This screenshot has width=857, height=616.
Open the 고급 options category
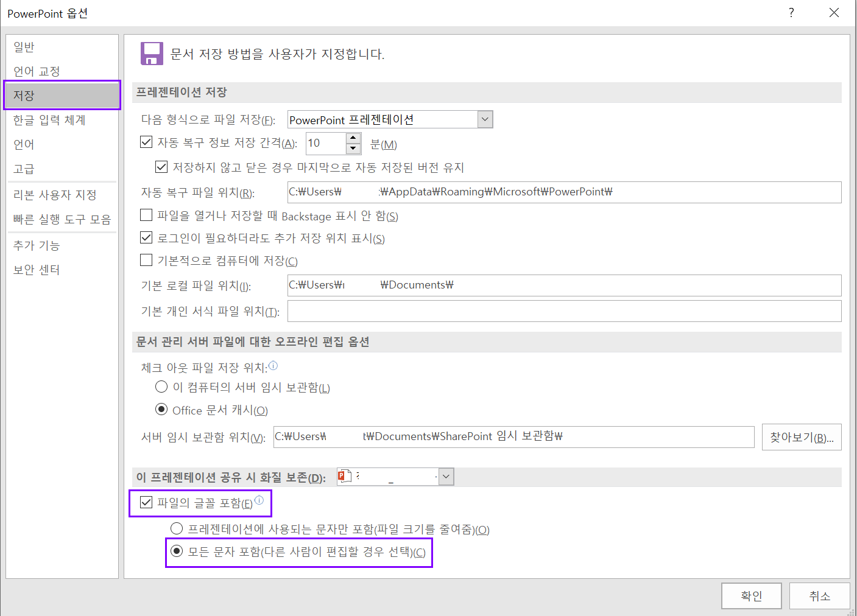pyautogui.click(x=62, y=169)
